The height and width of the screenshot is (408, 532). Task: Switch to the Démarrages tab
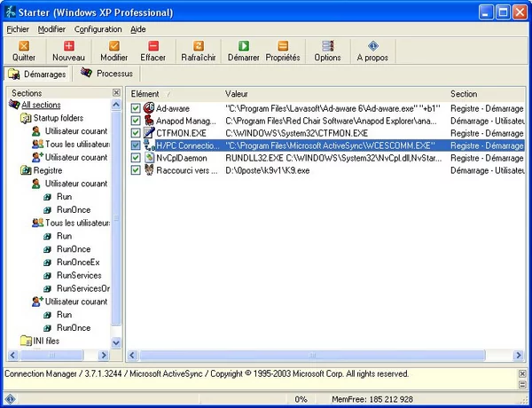[x=36, y=74]
